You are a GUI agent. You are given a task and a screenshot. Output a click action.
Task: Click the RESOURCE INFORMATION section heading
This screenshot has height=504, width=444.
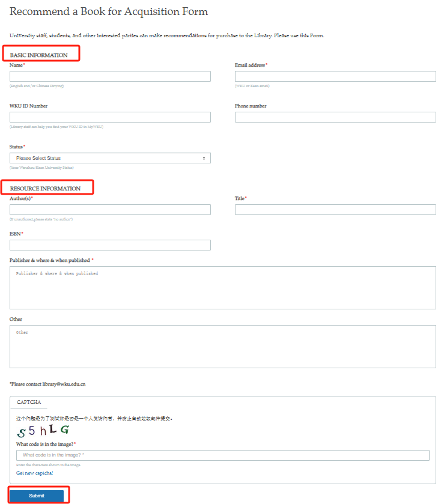tap(45, 189)
